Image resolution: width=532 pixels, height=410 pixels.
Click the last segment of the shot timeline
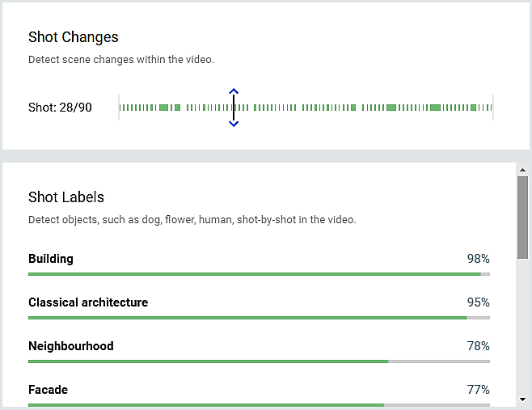(x=489, y=108)
